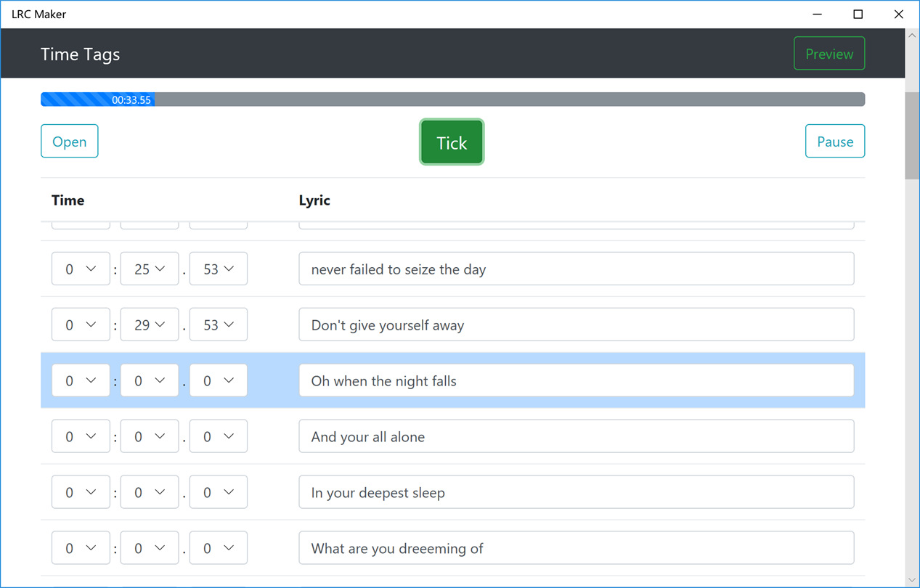Click the 'Time Tags' page title
The width and height of the screenshot is (920, 588).
click(80, 54)
